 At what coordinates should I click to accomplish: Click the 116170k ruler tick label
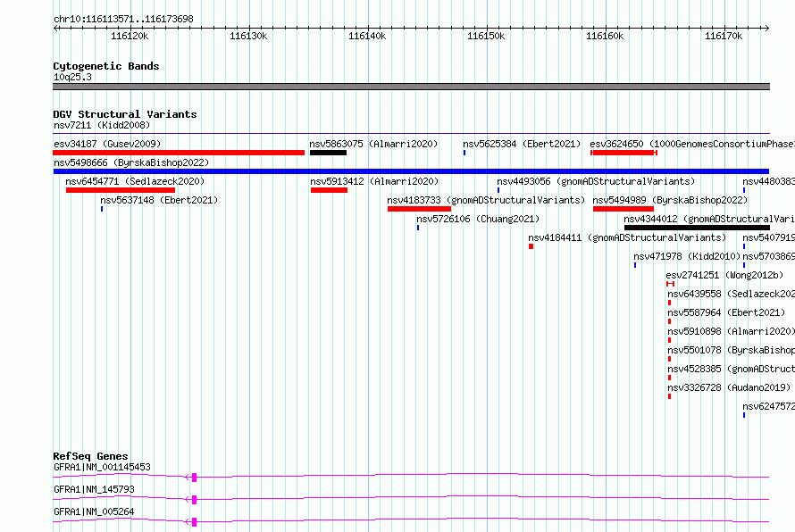[x=723, y=36]
